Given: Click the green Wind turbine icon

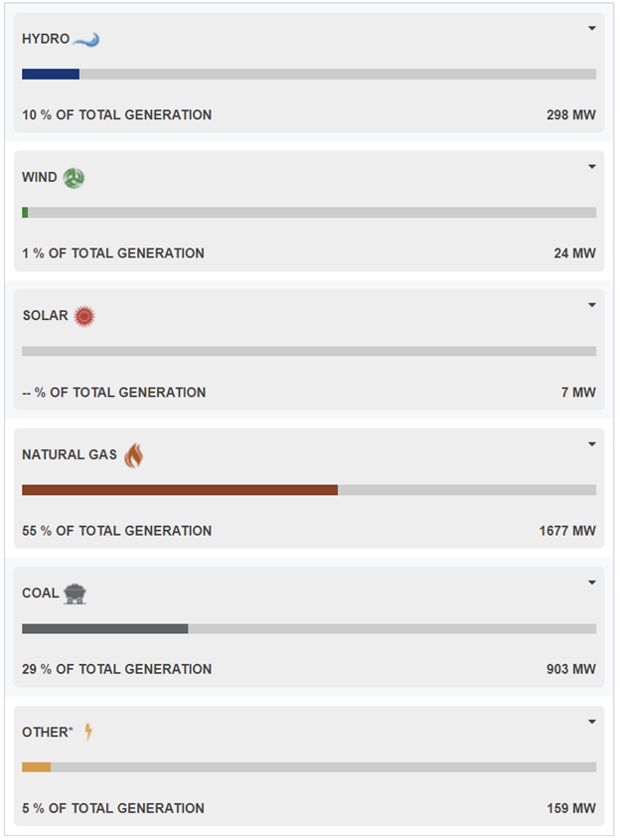Looking at the screenshot, I should [x=74, y=178].
